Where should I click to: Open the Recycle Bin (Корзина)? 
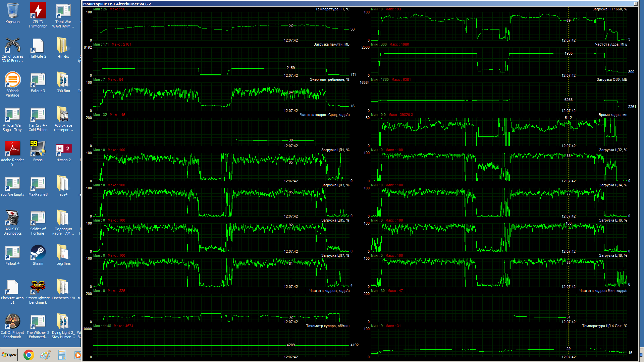click(12, 12)
